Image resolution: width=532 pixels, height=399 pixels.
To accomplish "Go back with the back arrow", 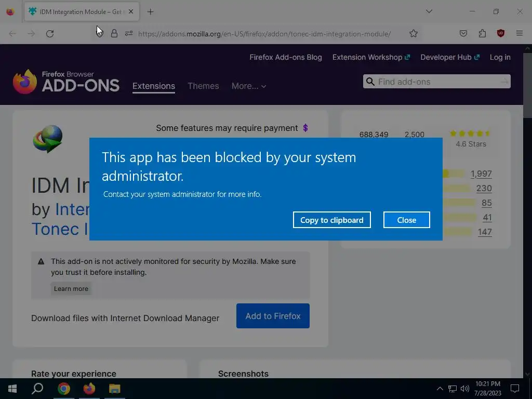I will 12,34.
